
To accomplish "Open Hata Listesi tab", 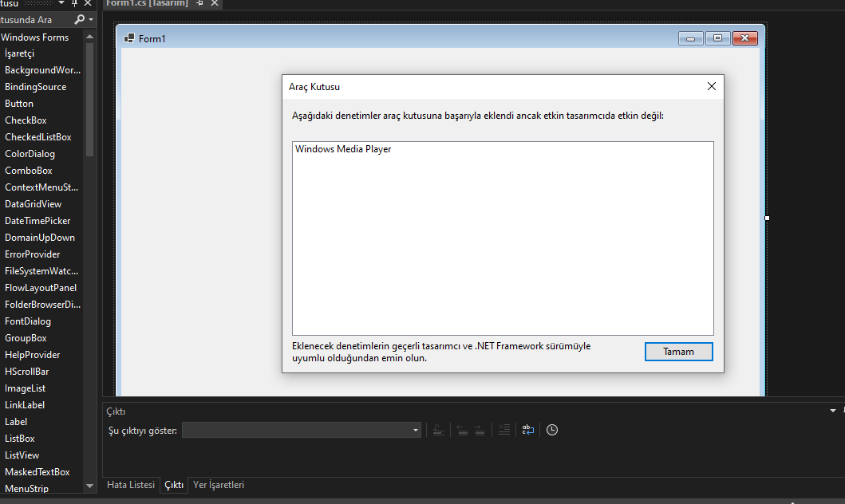I will click(x=130, y=485).
